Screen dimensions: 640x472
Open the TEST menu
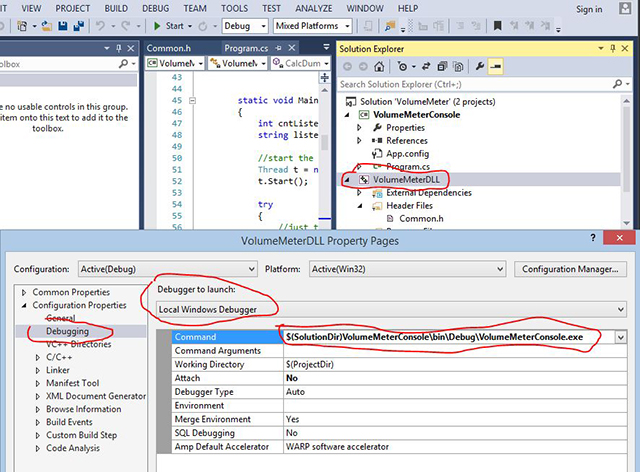pos(271,8)
